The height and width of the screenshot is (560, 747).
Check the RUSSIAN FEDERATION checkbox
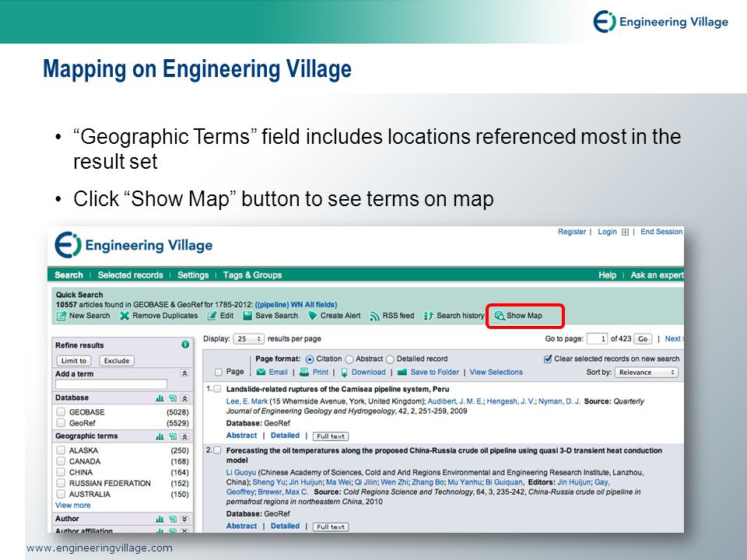coord(61,483)
